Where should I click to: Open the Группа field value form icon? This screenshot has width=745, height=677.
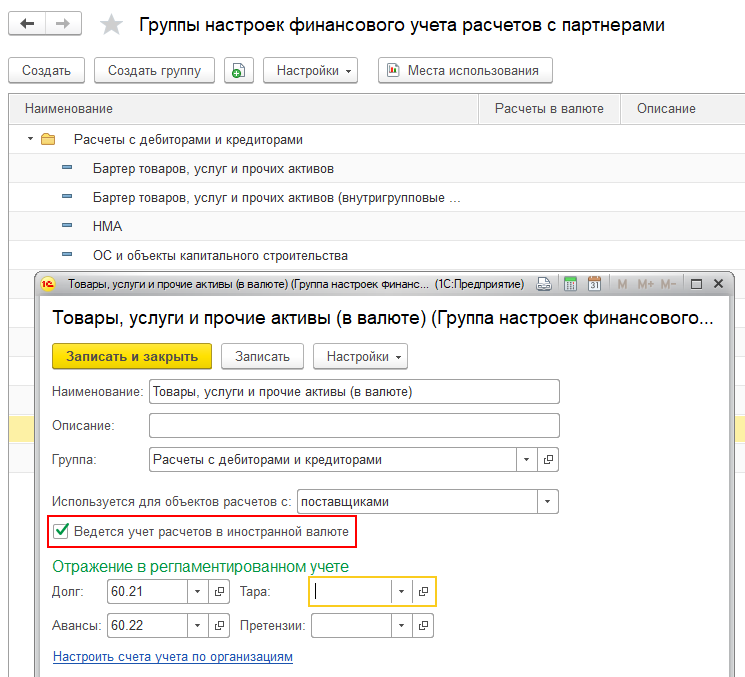click(x=548, y=460)
